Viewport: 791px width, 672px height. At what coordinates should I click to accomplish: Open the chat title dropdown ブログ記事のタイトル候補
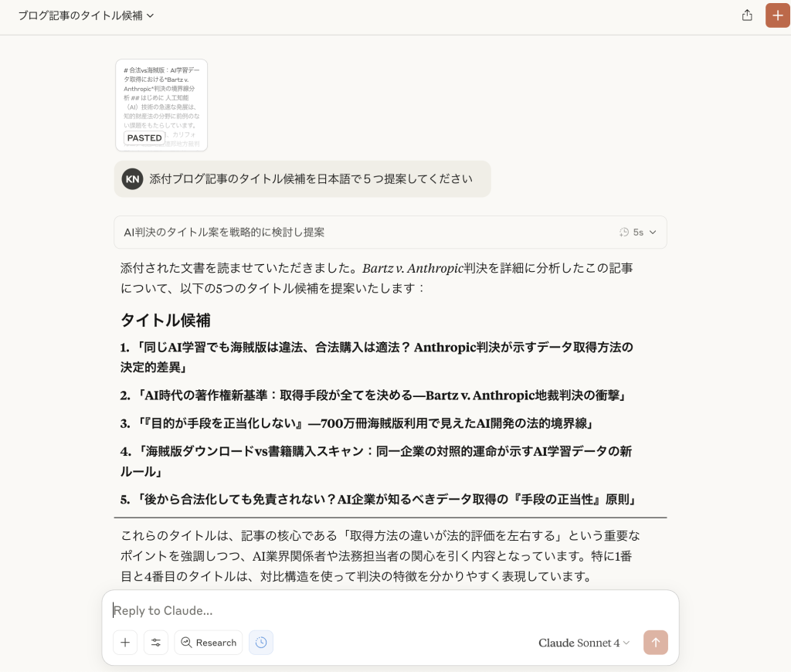pos(86,15)
